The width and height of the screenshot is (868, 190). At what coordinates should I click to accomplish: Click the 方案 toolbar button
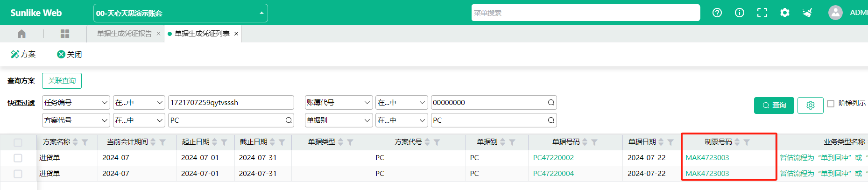23,54
